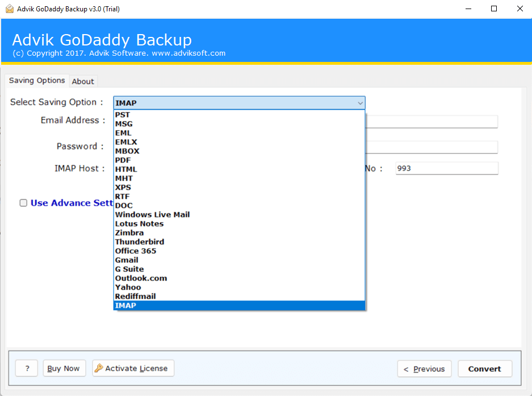Viewport: 532px width, 396px height.
Task: Click the Convert button
Action: pyautogui.click(x=484, y=369)
